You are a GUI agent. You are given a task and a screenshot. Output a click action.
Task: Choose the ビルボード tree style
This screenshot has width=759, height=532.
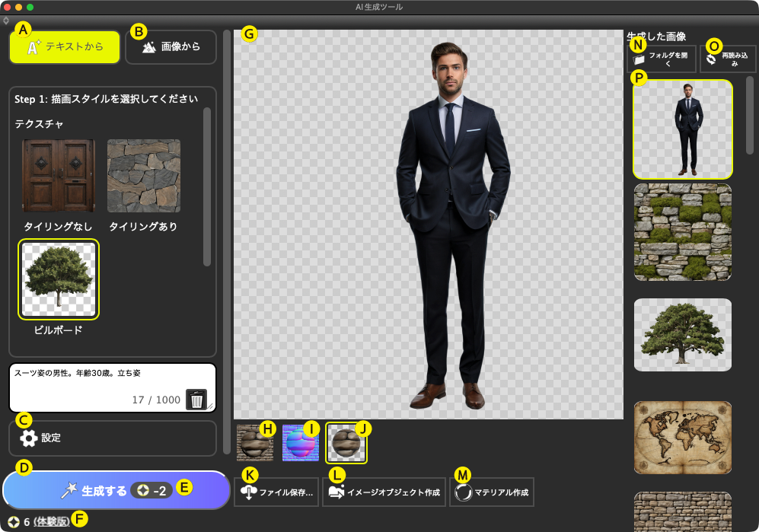[59, 279]
